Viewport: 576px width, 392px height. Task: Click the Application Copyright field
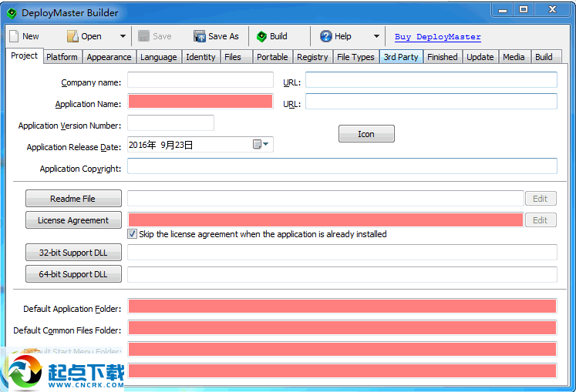[x=342, y=166]
